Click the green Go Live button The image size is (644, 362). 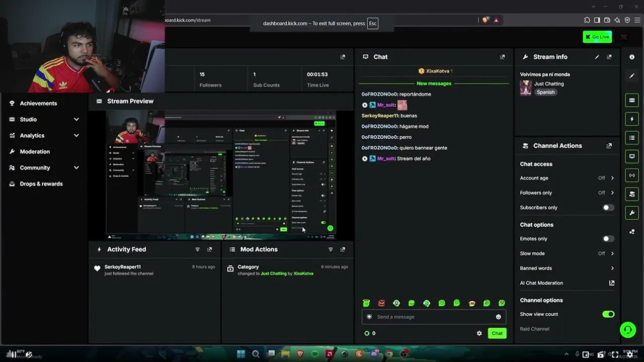(597, 37)
